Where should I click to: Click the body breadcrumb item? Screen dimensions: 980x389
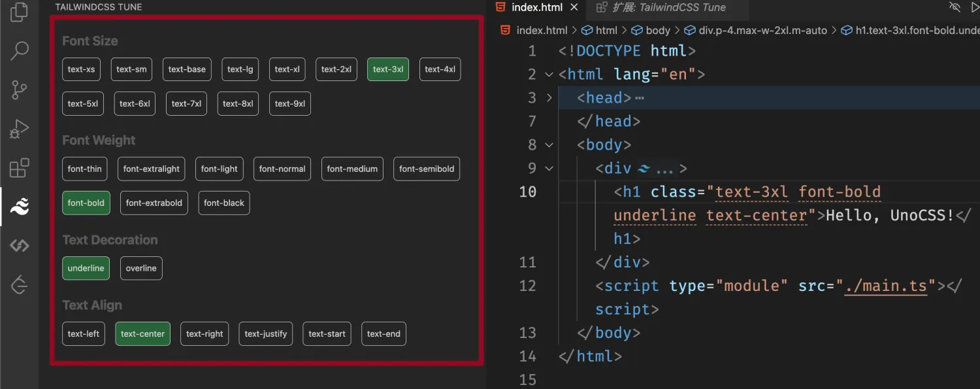pyautogui.click(x=657, y=30)
